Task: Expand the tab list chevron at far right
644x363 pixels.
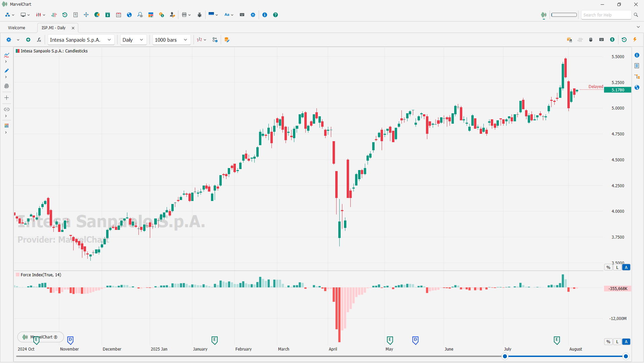Action: (x=638, y=27)
